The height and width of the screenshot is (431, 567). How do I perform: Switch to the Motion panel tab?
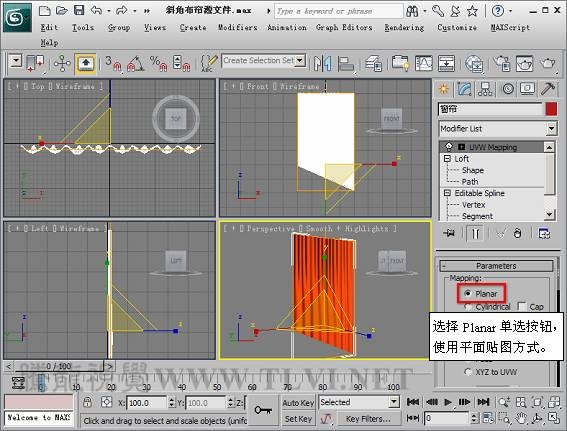[x=507, y=89]
